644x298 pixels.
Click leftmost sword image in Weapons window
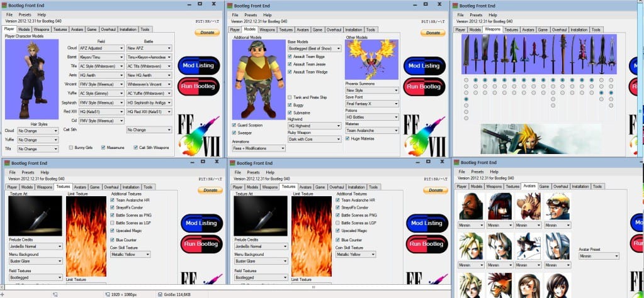click(x=466, y=54)
